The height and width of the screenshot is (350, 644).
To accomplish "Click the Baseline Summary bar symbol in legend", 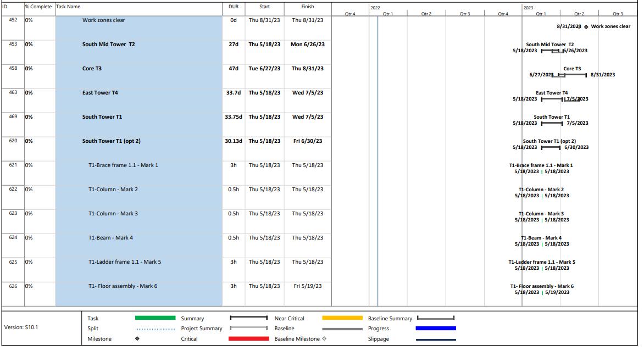I will coord(436,318).
